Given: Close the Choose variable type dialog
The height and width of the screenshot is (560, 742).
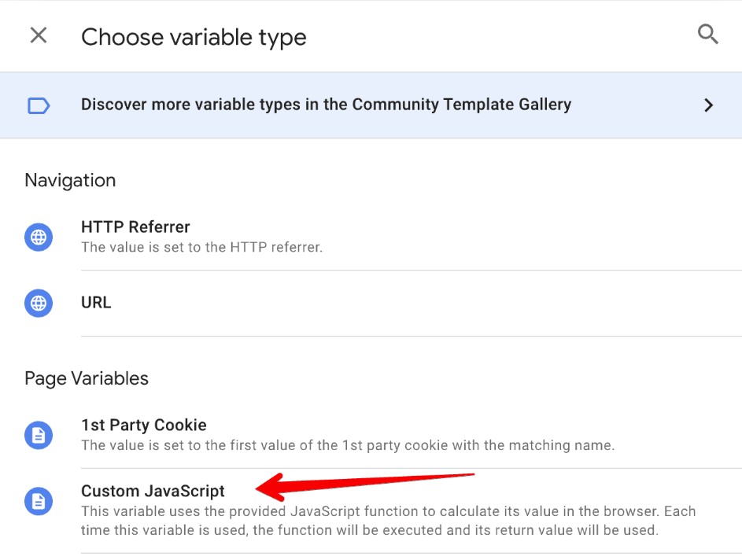Looking at the screenshot, I should tap(38, 35).
